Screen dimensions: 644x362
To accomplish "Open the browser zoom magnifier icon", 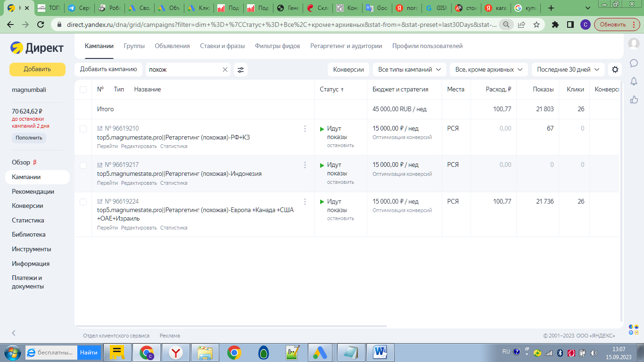I will [506, 25].
